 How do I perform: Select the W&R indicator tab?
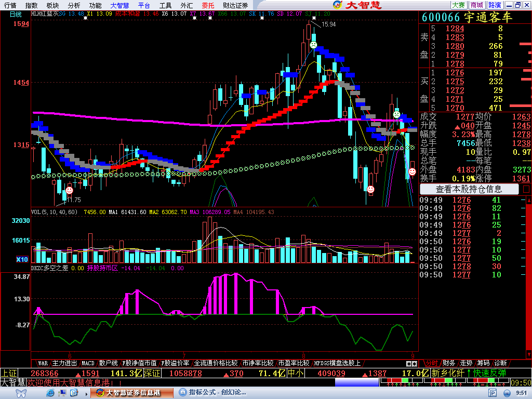point(43,363)
